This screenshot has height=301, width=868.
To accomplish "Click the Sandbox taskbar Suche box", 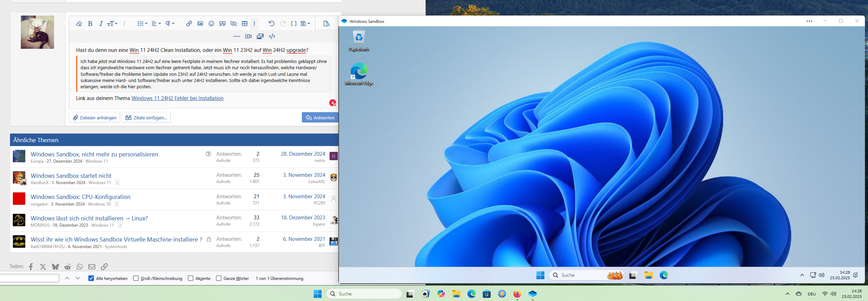I will [587, 275].
